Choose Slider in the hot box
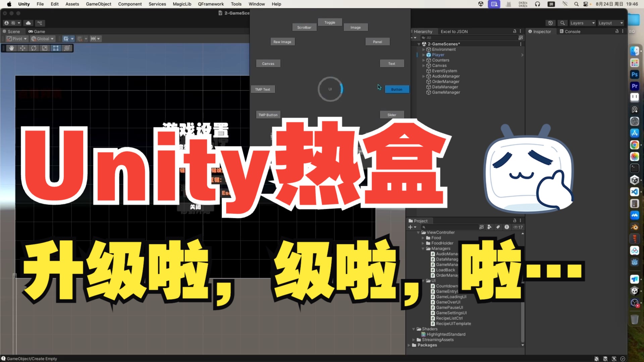 click(x=392, y=115)
